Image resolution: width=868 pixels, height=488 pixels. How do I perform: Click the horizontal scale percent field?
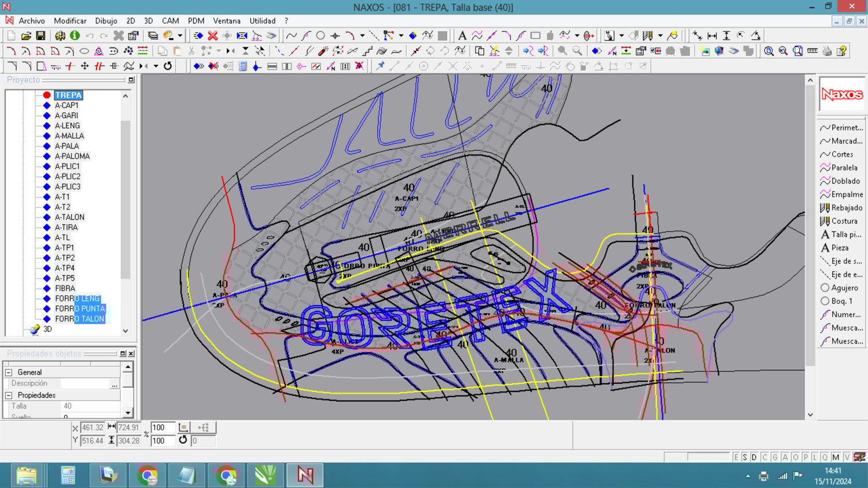pos(163,427)
